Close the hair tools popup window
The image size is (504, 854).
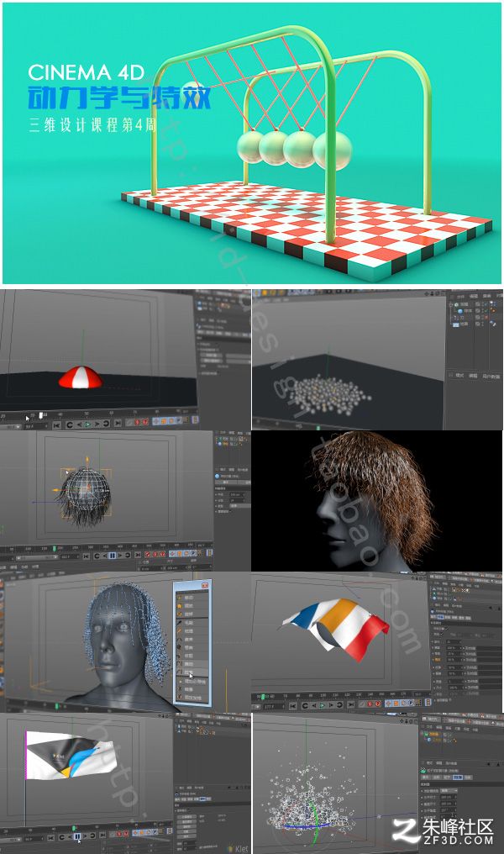(205, 586)
